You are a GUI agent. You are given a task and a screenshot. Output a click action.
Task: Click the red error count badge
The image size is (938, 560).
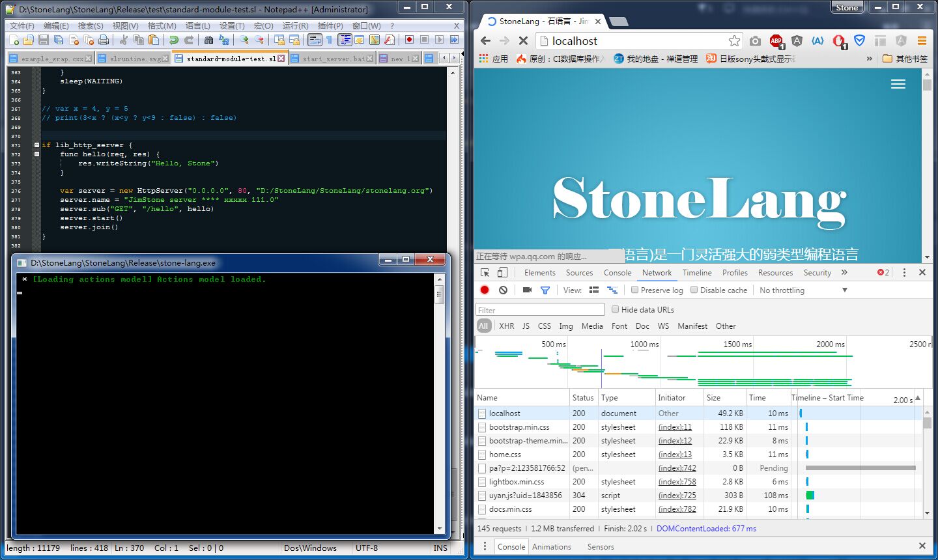(883, 272)
